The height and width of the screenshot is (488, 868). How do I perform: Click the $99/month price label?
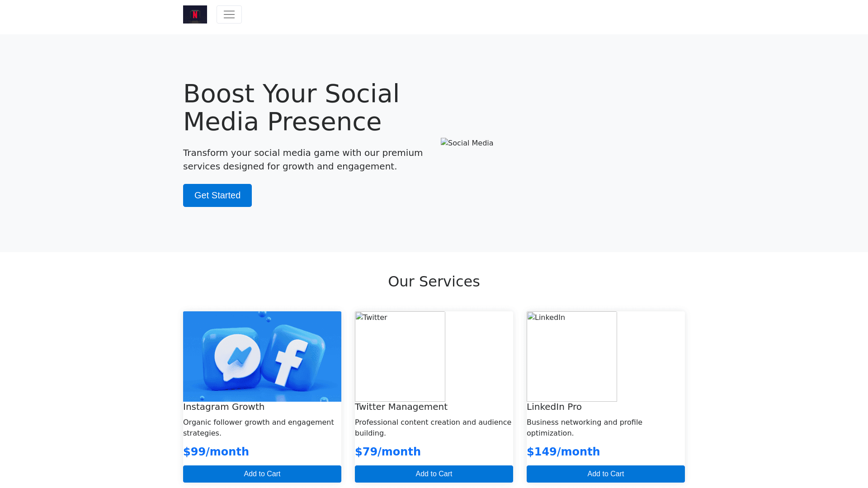pos(216,452)
